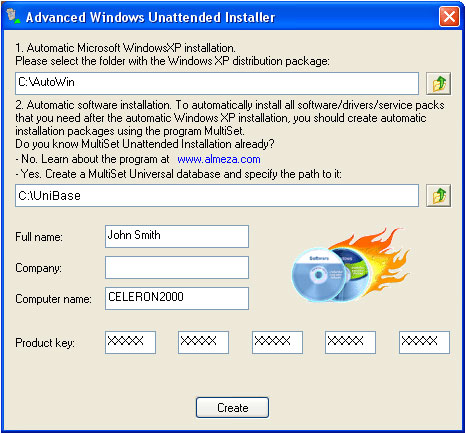Click the 'Product key:' label
The image size is (466, 434).
45,343
